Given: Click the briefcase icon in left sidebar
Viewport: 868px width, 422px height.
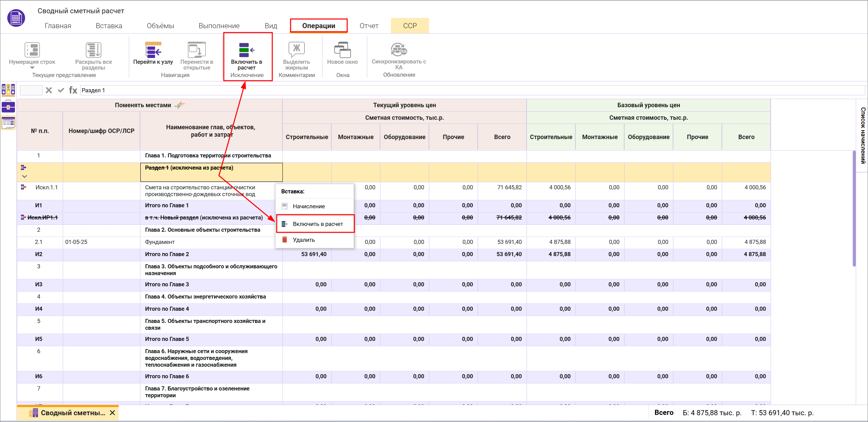Looking at the screenshot, I should (x=8, y=107).
